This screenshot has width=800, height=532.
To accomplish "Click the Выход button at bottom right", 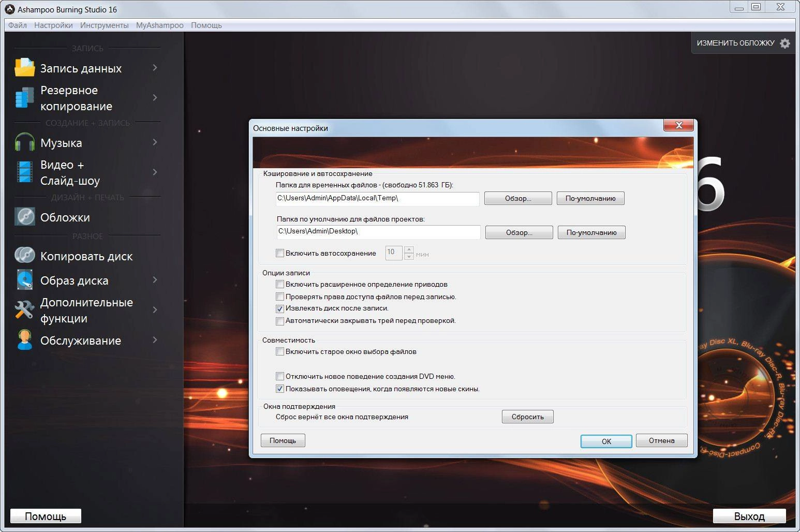I will tap(749, 516).
